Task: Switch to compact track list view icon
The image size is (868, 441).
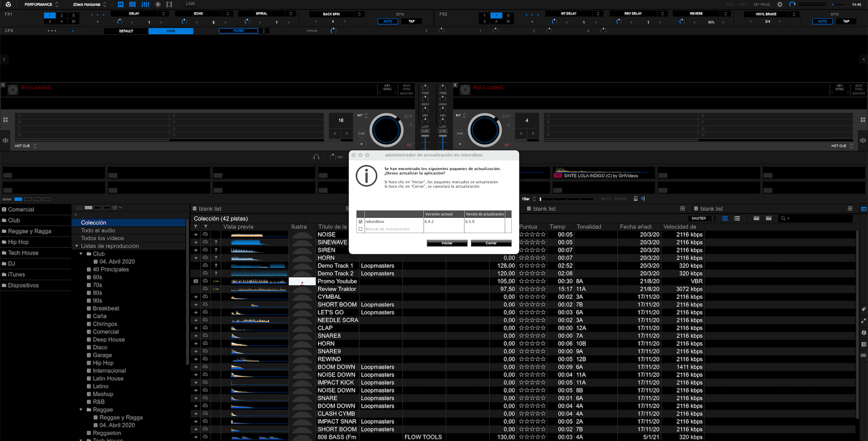Action: coord(737,218)
